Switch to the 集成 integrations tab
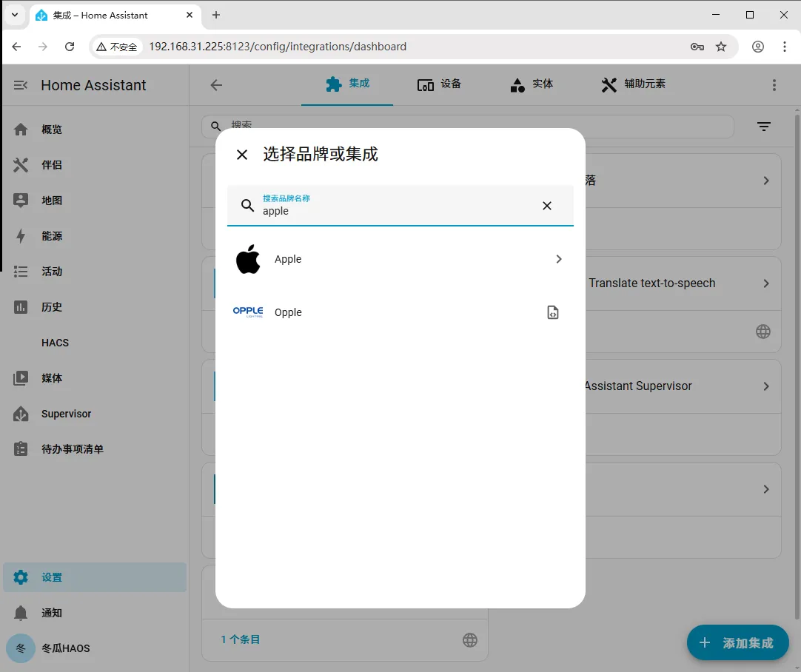This screenshot has width=801, height=672. (x=347, y=84)
